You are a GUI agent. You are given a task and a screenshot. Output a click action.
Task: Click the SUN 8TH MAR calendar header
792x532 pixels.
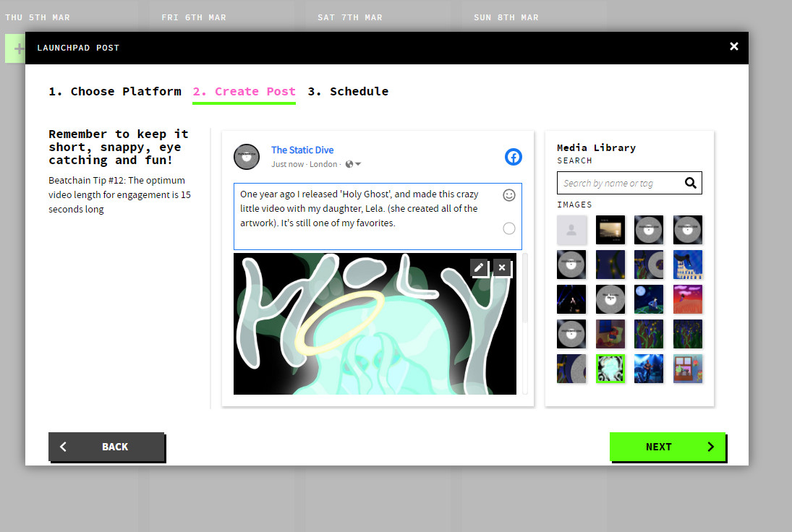point(506,17)
